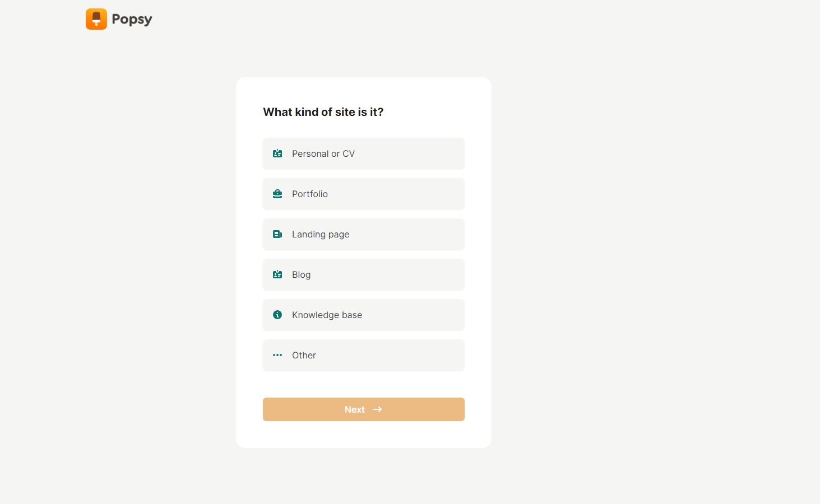The width and height of the screenshot is (820, 504).
Task: Click the info circle icon for Knowledge base
Action: coord(277,315)
